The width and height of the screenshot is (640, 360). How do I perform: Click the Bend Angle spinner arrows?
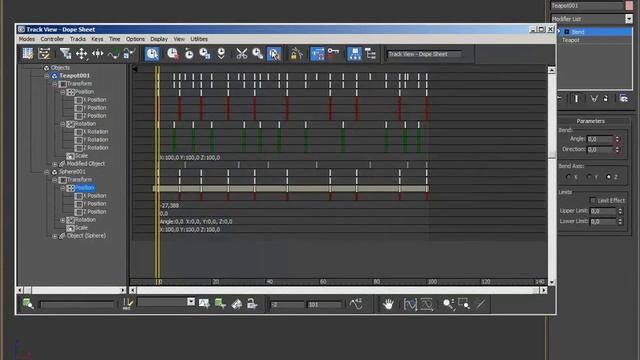[x=618, y=139]
